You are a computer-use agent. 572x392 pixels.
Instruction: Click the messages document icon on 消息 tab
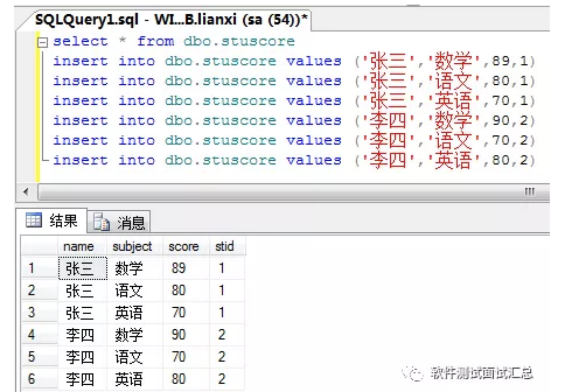tap(101, 222)
